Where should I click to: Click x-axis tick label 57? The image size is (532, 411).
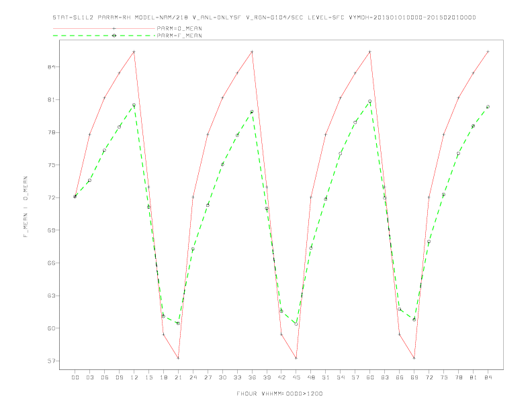pyautogui.click(x=355, y=377)
